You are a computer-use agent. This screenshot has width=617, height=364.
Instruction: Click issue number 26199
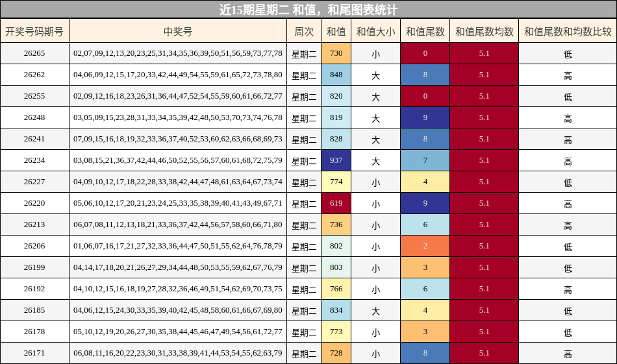(x=34, y=268)
